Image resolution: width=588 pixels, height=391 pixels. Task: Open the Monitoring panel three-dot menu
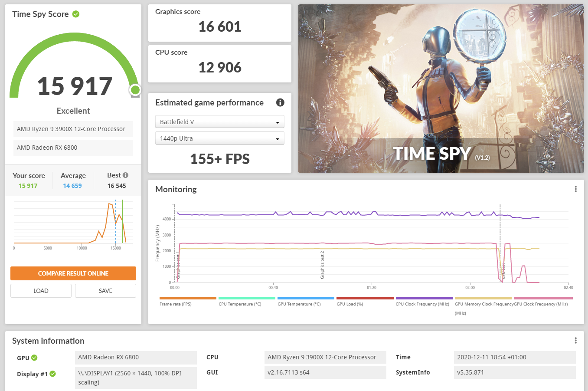click(x=575, y=189)
